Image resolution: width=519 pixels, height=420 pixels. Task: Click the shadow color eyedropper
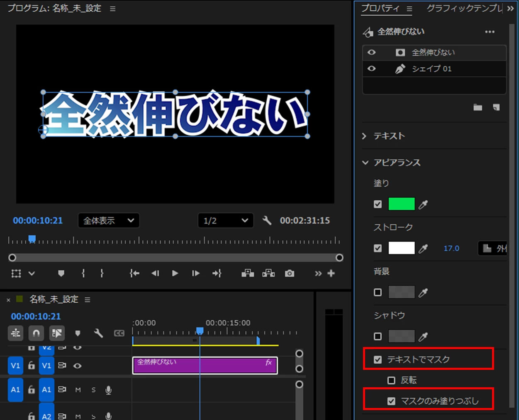(423, 336)
